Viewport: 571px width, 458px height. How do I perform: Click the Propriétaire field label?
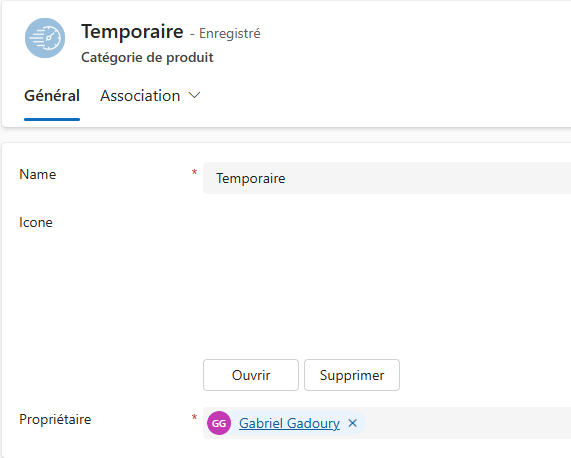coord(55,419)
